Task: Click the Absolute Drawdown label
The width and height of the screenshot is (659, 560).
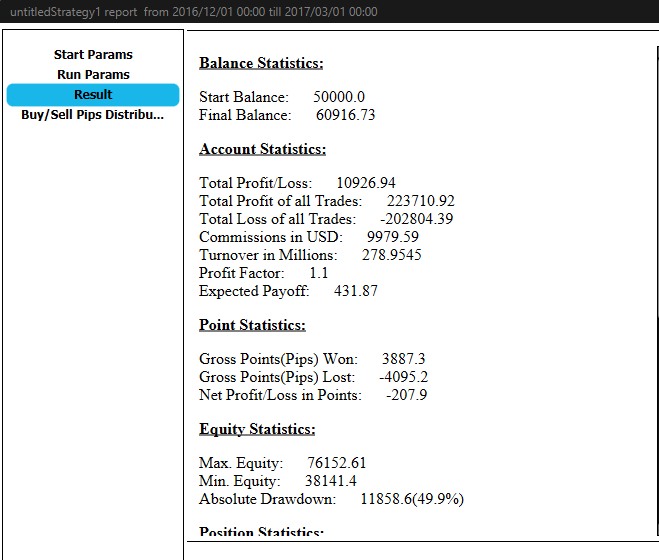Action: click(268, 499)
